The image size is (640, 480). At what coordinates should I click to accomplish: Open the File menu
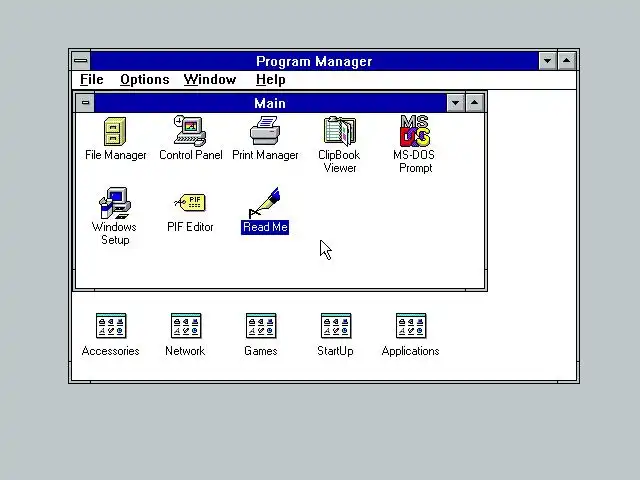(92, 80)
